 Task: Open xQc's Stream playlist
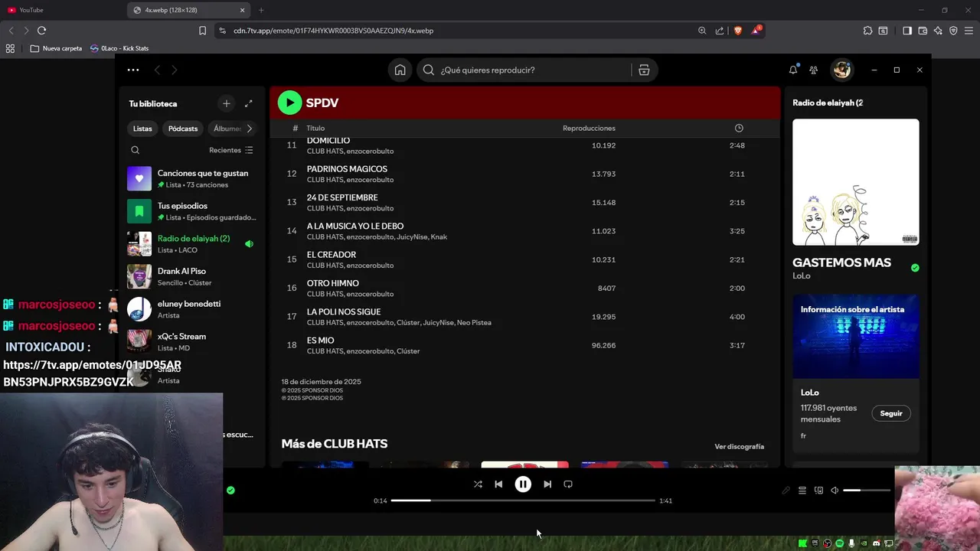click(x=191, y=341)
